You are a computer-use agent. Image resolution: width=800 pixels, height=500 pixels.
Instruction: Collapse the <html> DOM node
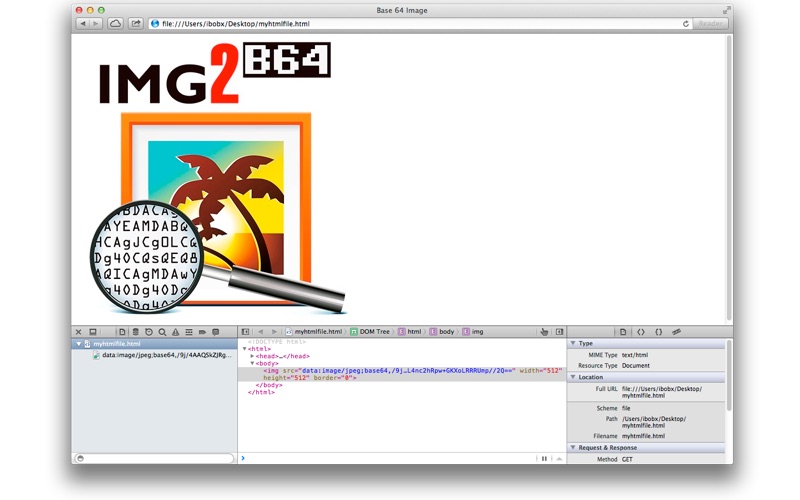click(x=244, y=349)
